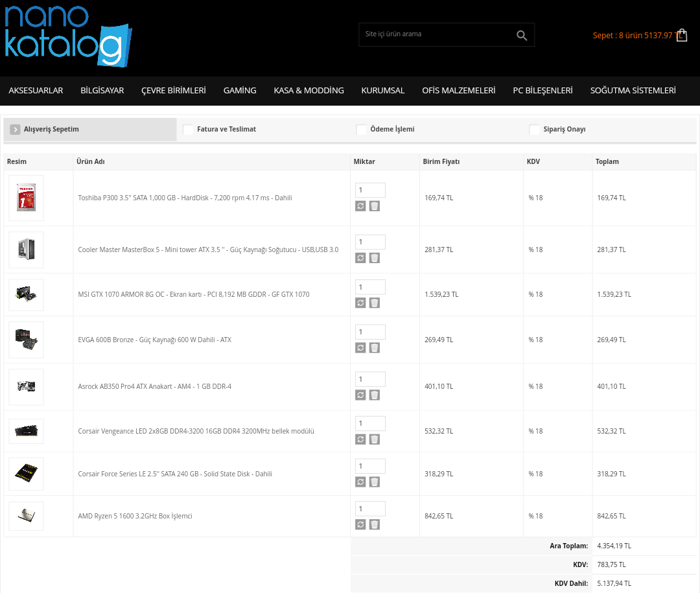Remove Asrock AB350 Pro4 from cart

pos(375,395)
